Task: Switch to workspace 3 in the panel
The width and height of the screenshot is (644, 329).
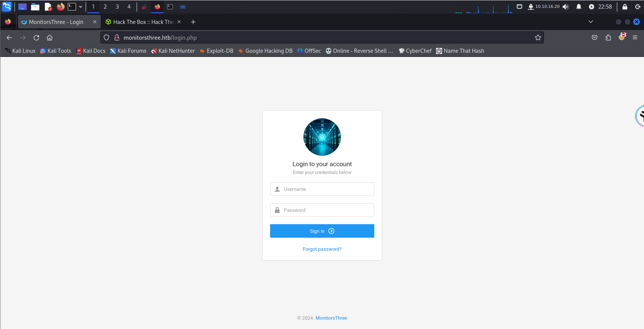Action: [x=117, y=7]
